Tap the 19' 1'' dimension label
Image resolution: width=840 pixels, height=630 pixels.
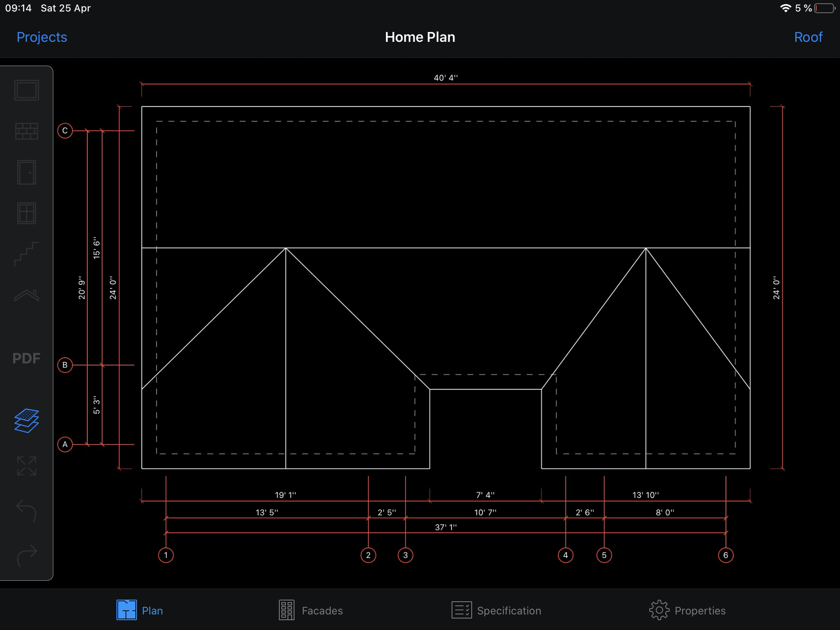[x=285, y=495]
